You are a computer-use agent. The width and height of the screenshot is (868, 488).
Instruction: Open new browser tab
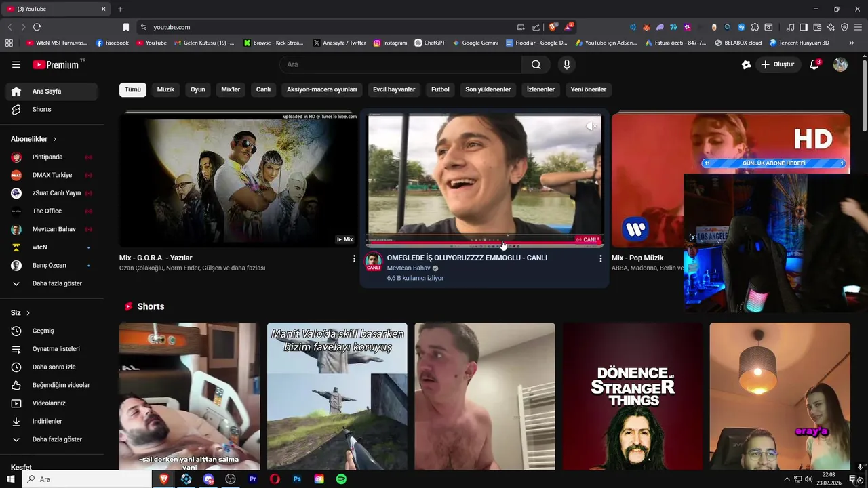[120, 9]
